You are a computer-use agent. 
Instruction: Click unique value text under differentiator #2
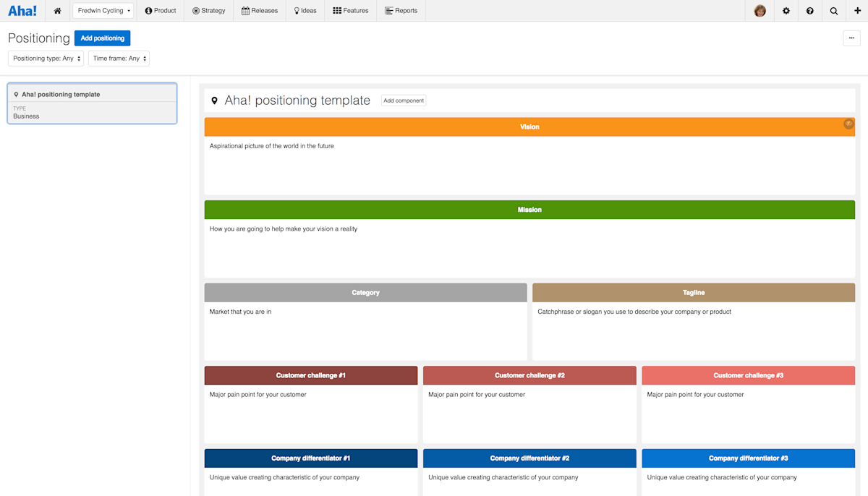pos(503,478)
